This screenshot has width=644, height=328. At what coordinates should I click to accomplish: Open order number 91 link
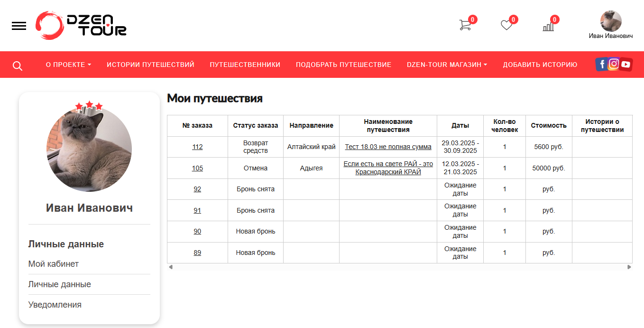[197, 210]
